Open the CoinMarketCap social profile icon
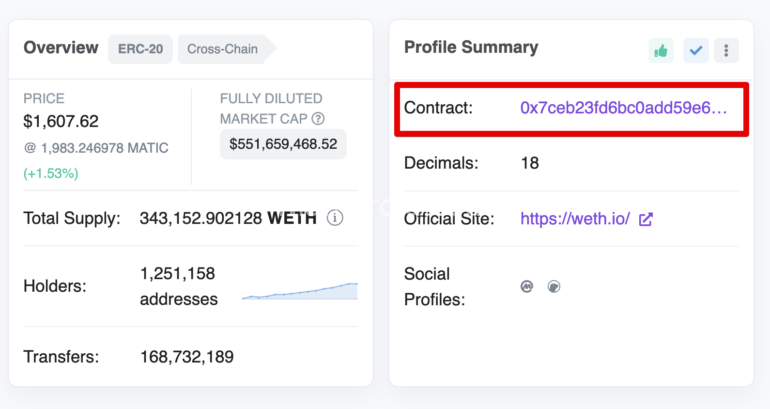 [527, 286]
